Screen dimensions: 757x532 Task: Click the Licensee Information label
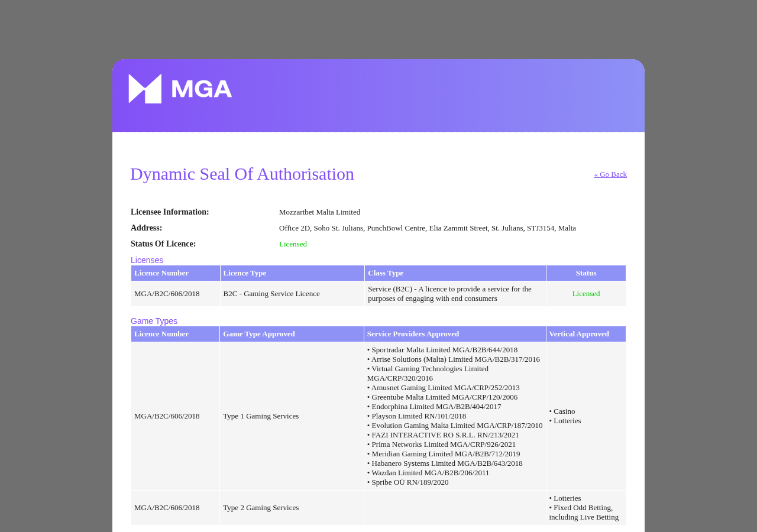(x=170, y=212)
